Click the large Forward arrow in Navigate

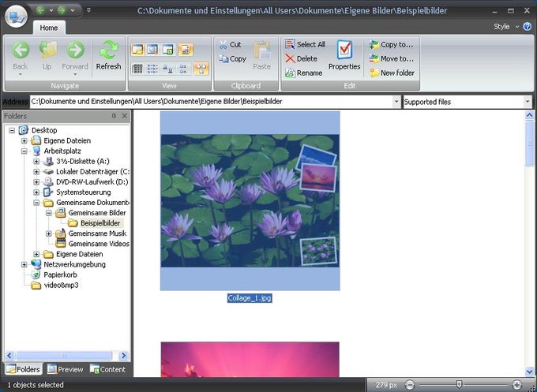(75, 50)
